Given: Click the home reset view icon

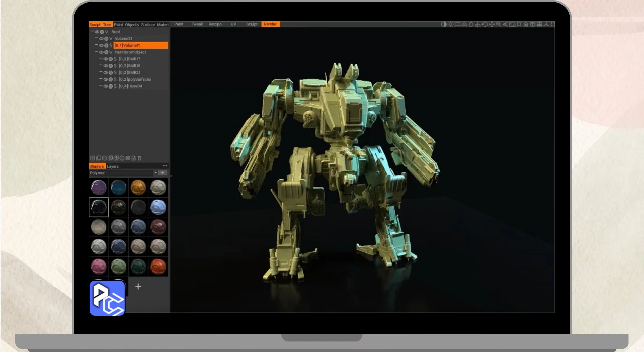Looking at the screenshot, I should (526, 24).
